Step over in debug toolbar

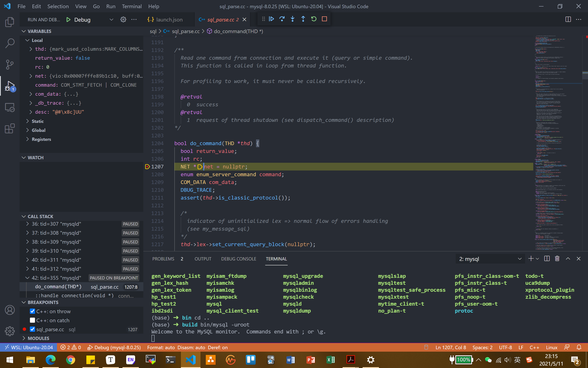282,19
